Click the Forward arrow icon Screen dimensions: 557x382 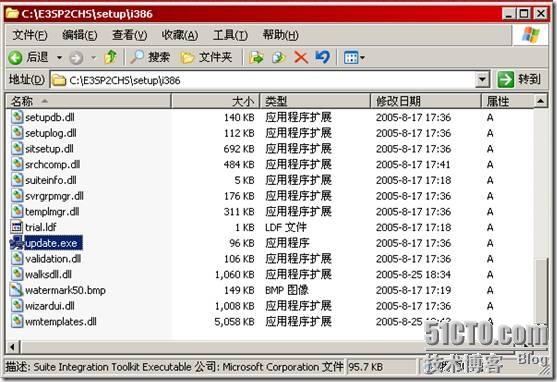pyautogui.click(x=76, y=58)
